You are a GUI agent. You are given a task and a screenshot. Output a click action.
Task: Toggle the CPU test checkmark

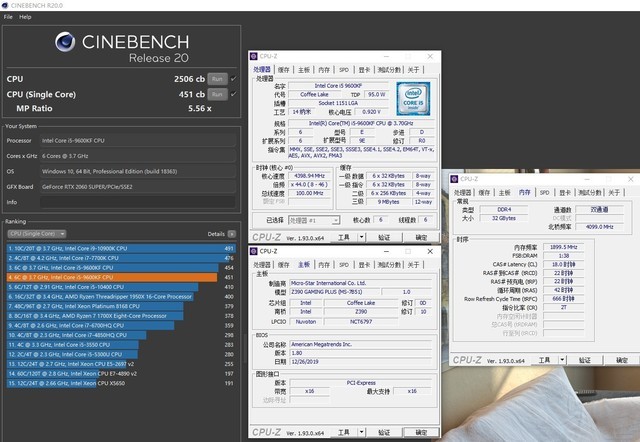[233, 79]
